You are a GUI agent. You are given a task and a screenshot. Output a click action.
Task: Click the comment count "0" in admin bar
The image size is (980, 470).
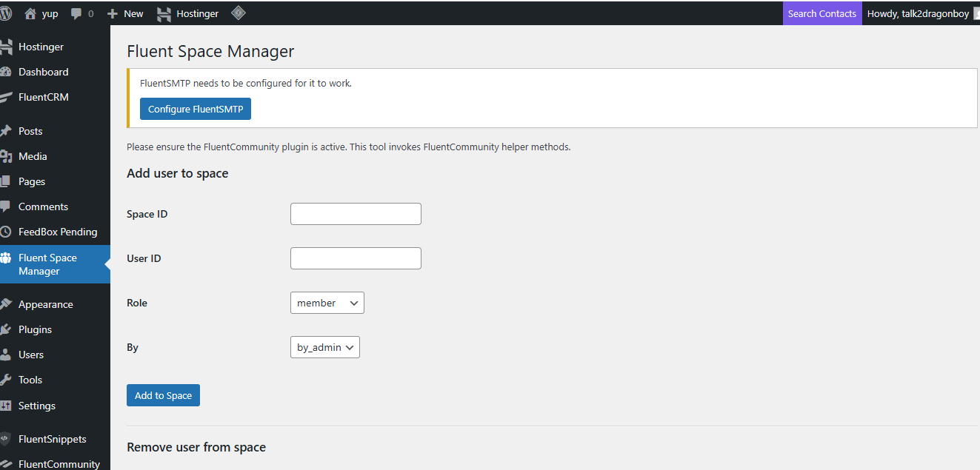[x=91, y=13]
